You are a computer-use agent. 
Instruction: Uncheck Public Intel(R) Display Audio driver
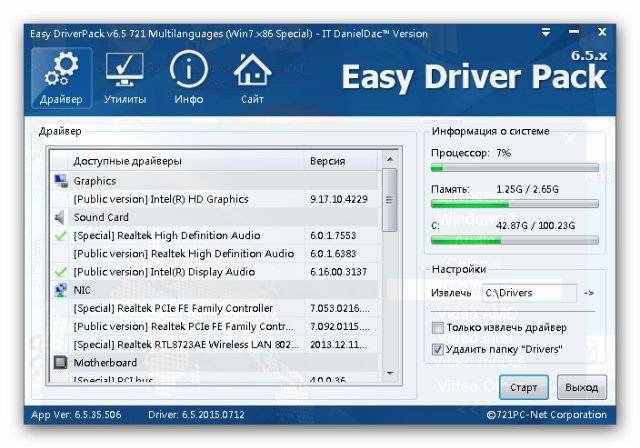(60, 272)
